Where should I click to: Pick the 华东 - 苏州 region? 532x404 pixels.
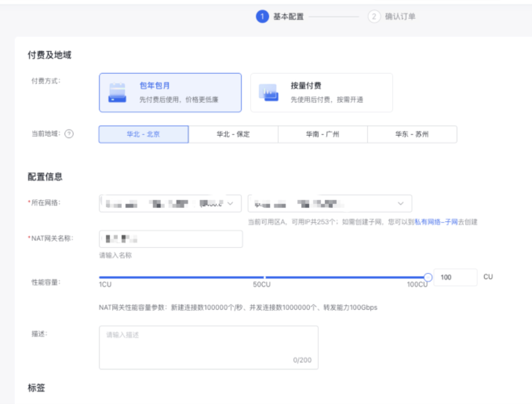pos(412,134)
